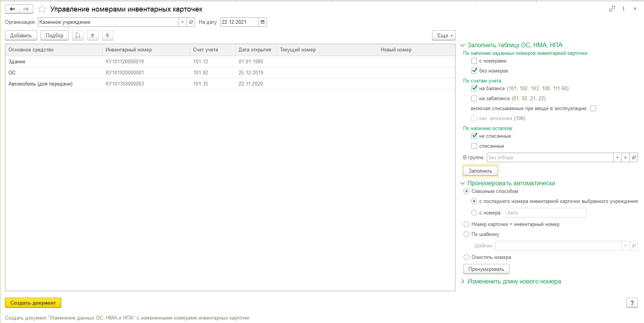Enable the 'списанные' checkbox
This screenshot has width=644, height=323.
474,146
